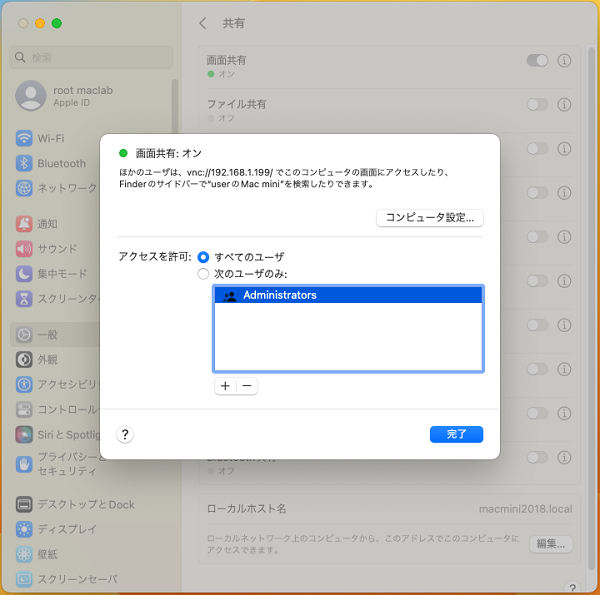Open the 外観 appearance icon
The height and width of the screenshot is (595, 600).
click(24, 359)
